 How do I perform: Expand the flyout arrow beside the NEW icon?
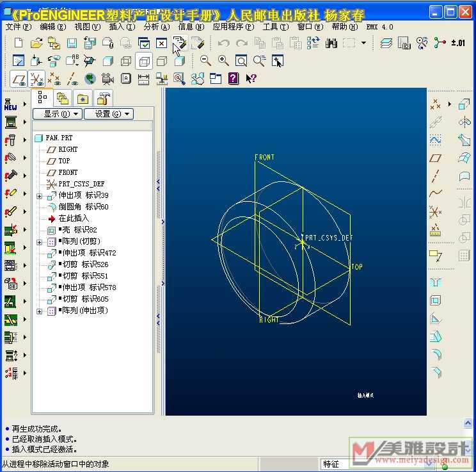click(25, 104)
